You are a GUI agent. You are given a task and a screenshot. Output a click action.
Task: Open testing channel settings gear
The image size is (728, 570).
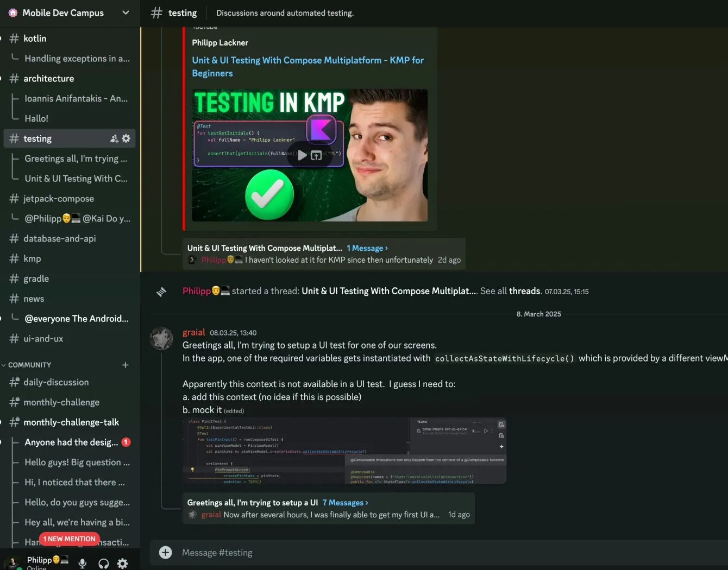[126, 138]
